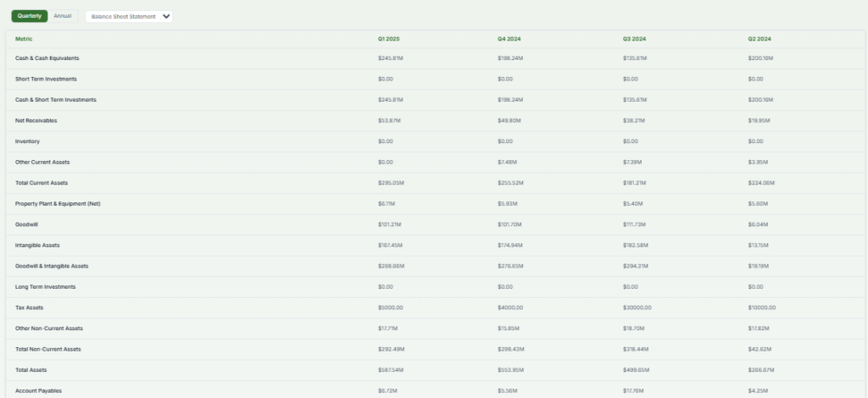This screenshot has width=868, height=398.
Task: Click the Q2 2024 column header
Action: (x=759, y=39)
